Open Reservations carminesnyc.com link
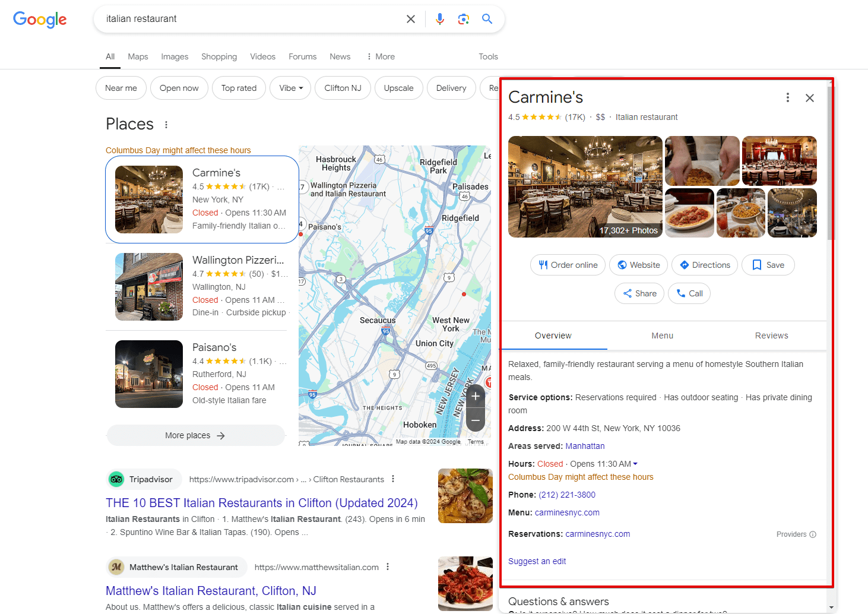The image size is (868, 614). pos(598,534)
